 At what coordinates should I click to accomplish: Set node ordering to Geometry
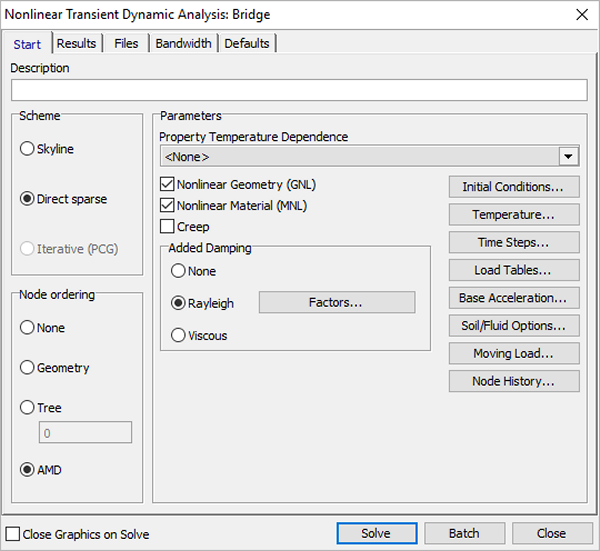click(x=28, y=368)
